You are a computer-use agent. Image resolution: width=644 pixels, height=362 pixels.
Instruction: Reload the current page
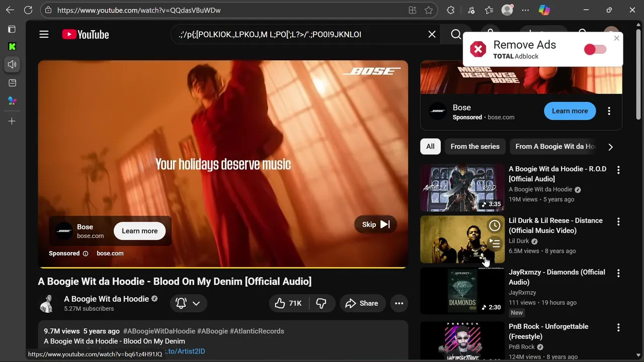coord(28,10)
